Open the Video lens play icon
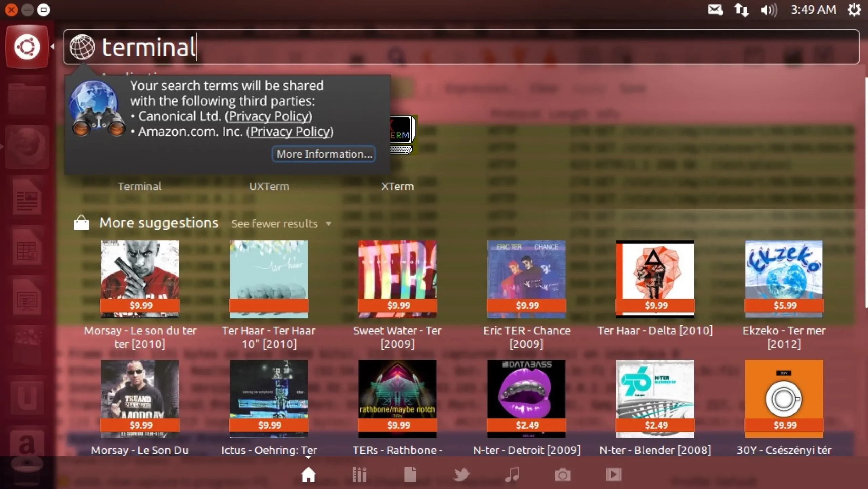Screen dimensions: 868x489 [613, 474]
